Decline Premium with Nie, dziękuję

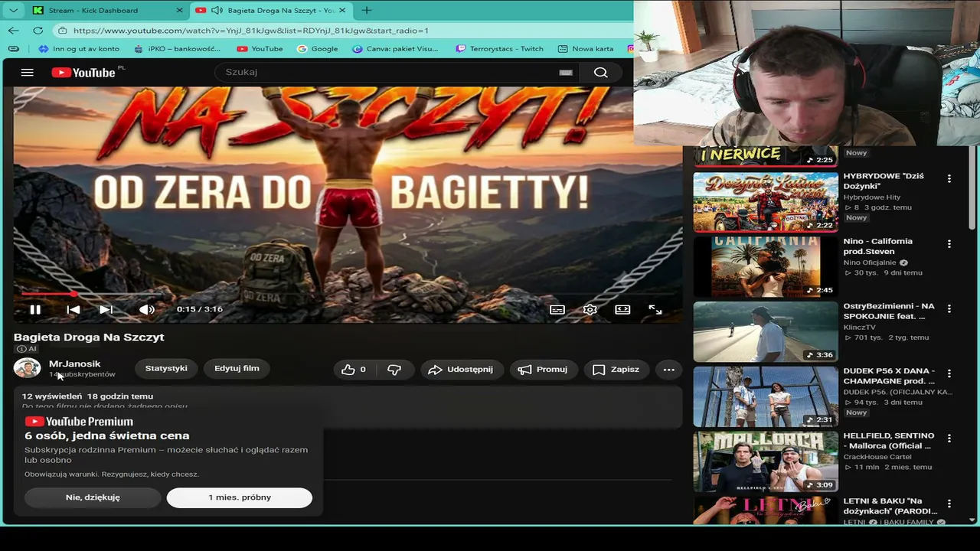click(93, 497)
